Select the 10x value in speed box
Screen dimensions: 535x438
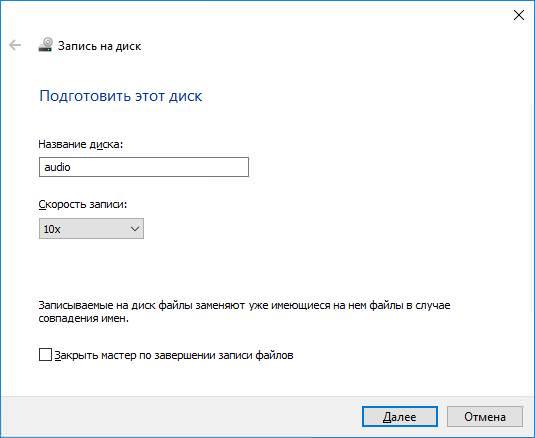point(52,229)
